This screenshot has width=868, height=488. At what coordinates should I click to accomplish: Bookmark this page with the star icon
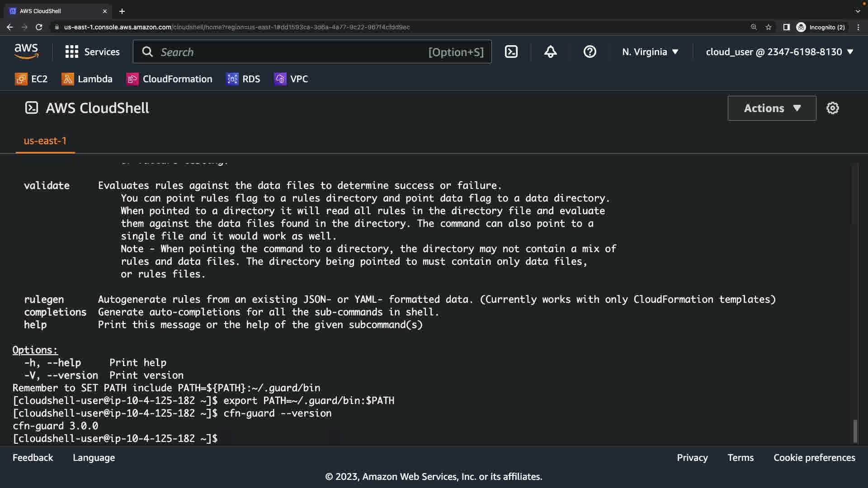(x=768, y=27)
